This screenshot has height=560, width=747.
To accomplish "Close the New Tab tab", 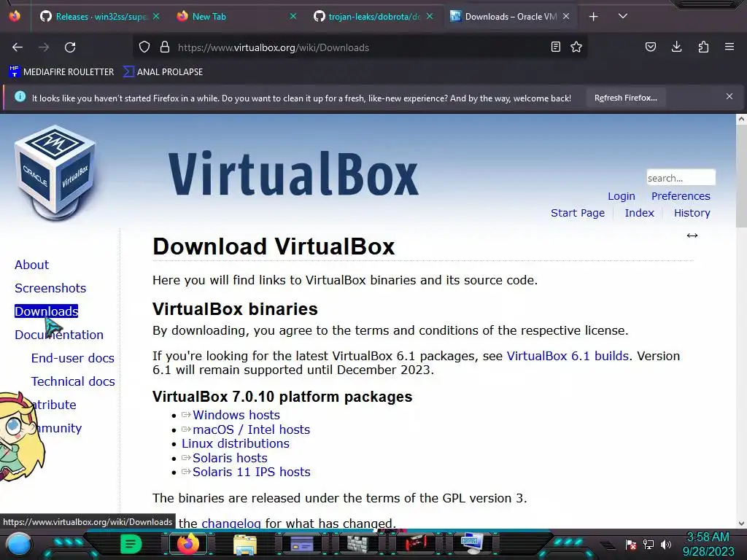I will 293,16.
